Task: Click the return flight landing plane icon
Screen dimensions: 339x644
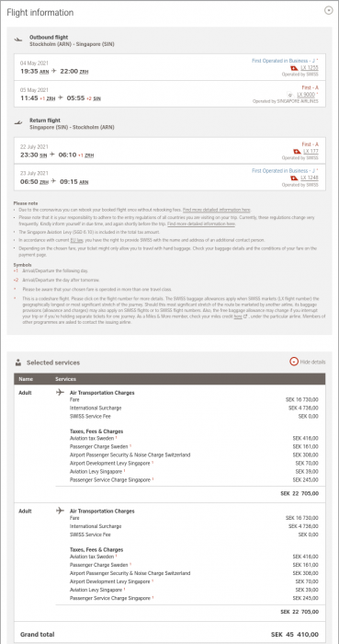Action: pyautogui.click(x=18, y=122)
